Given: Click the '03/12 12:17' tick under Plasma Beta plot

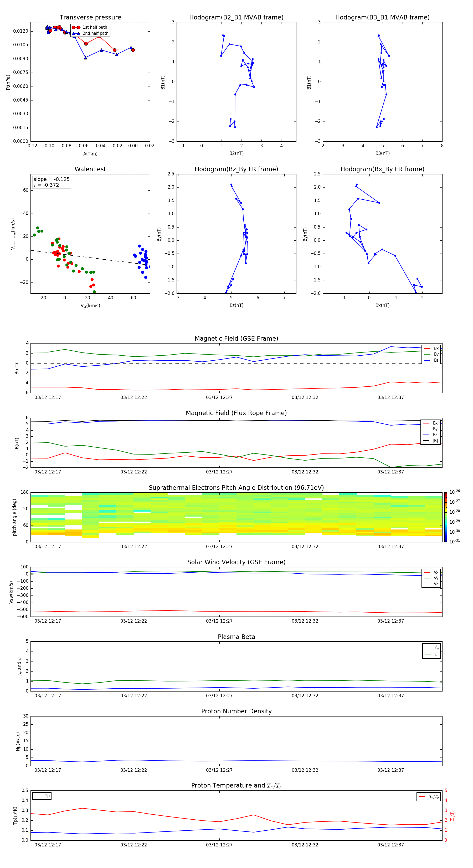Looking at the screenshot, I should pyautogui.click(x=48, y=696).
